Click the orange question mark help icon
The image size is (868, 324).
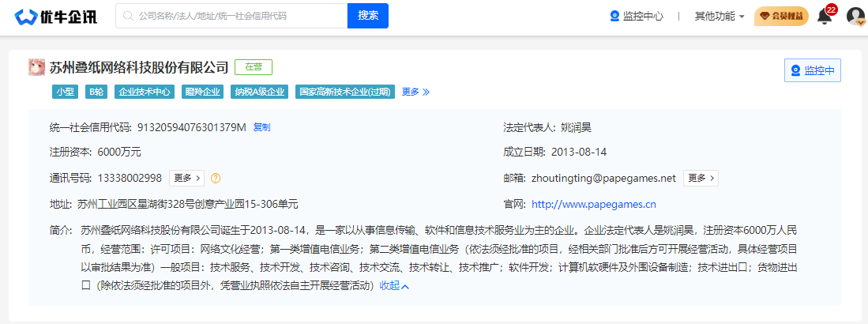pyautogui.click(x=216, y=179)
